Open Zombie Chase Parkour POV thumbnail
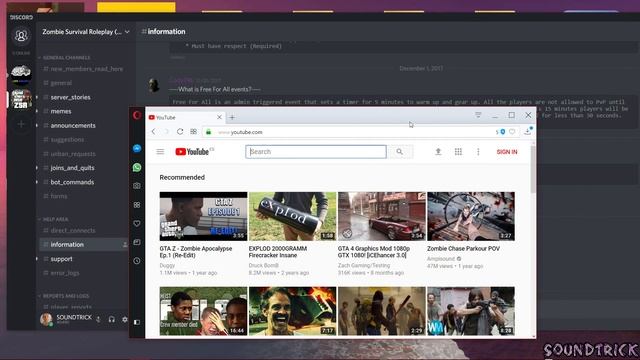Viewport: 640px width, 360px height. [471, 216]
